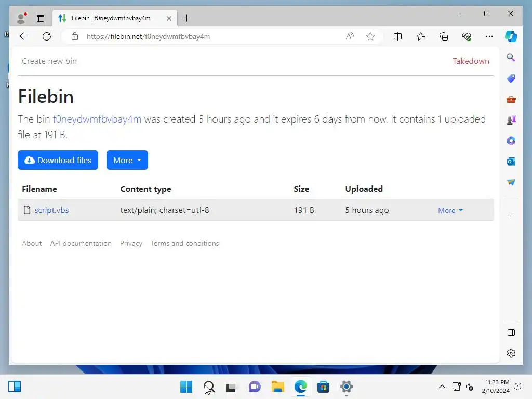Viewport: 532px width, 399px height.
Task: View site information lock icon
Action: tap(75, 36)
